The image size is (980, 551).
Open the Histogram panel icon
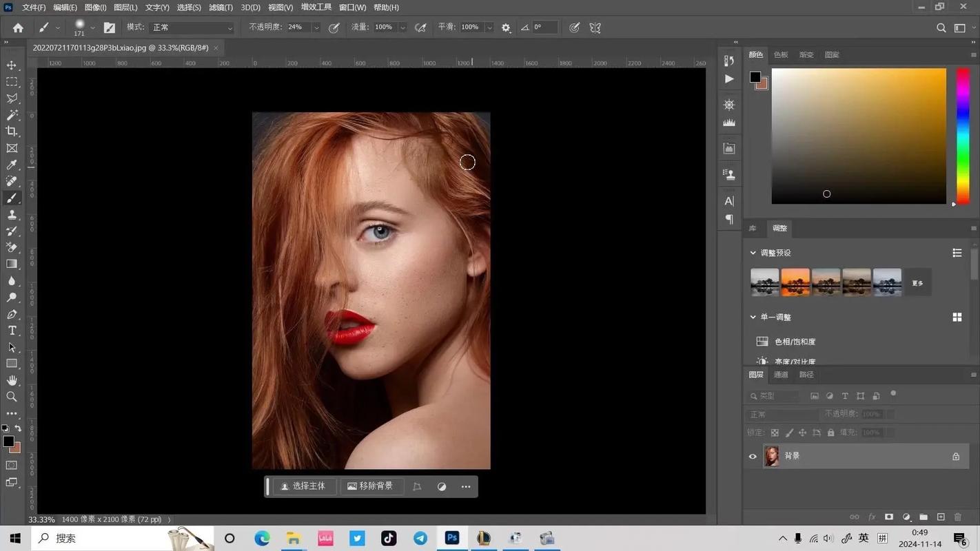pyautogui.click(x=728, y=122)
